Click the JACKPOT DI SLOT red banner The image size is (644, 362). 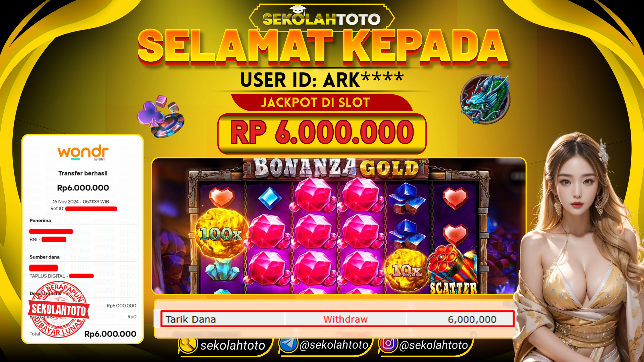click(x=322, y=103)
